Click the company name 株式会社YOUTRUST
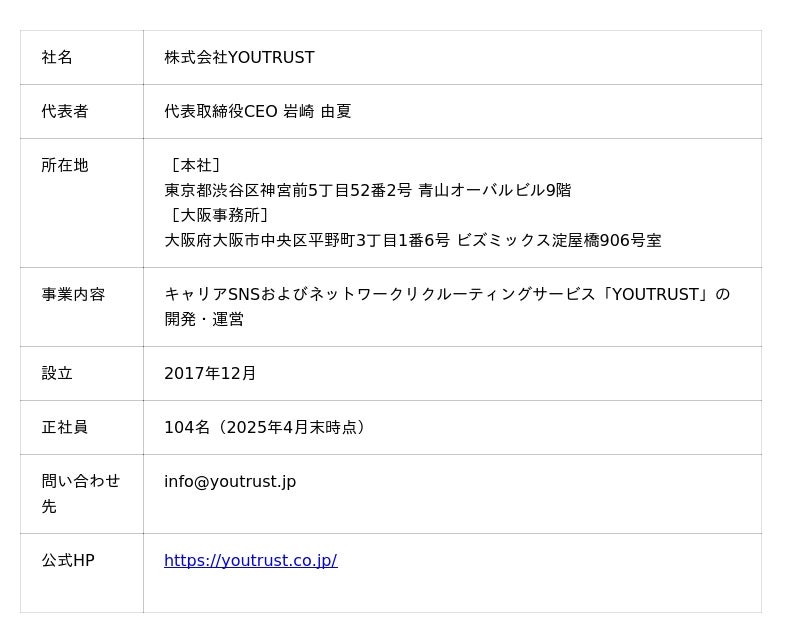This screenshot has height=643, width=800. point(239,58)
